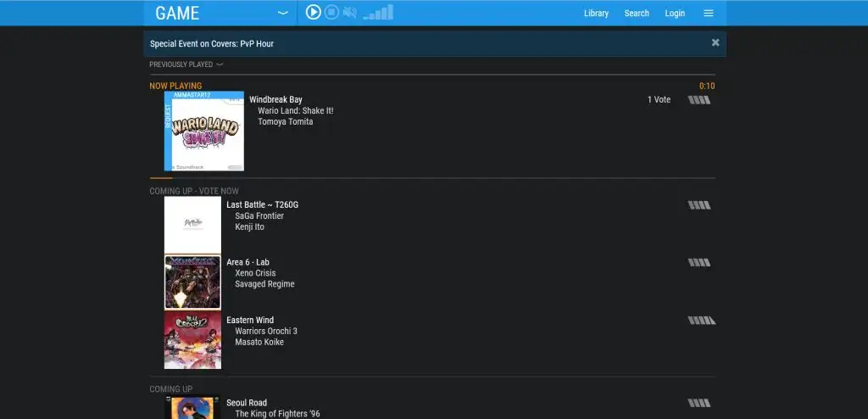Dismiss the PvP Hour event banner
Viewport: 868px width, 419px height.
click(715, 42)
